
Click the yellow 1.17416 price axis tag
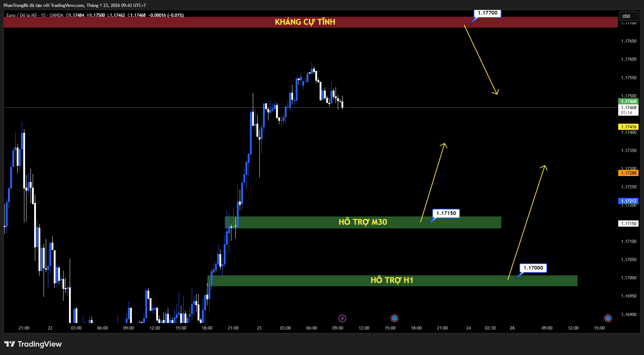pyautogui.click(x=628, y=127)
